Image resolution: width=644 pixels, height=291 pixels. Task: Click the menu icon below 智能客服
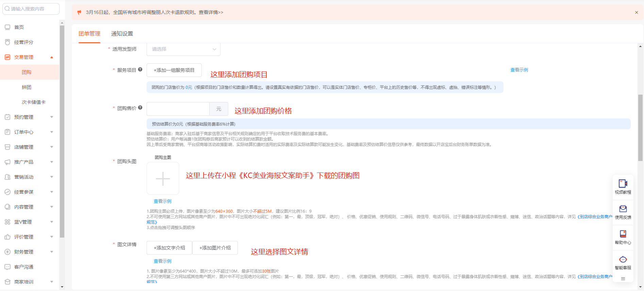[623, 279]
